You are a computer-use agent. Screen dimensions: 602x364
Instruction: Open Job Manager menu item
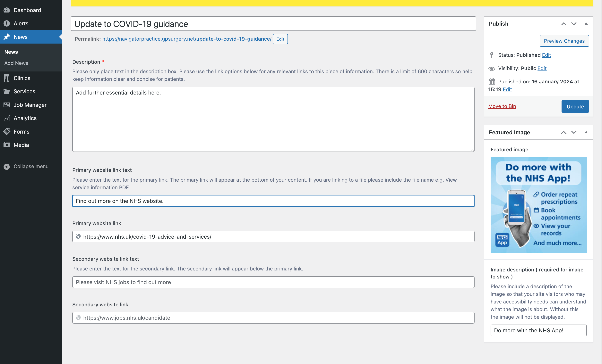click(x=31, y=105)
